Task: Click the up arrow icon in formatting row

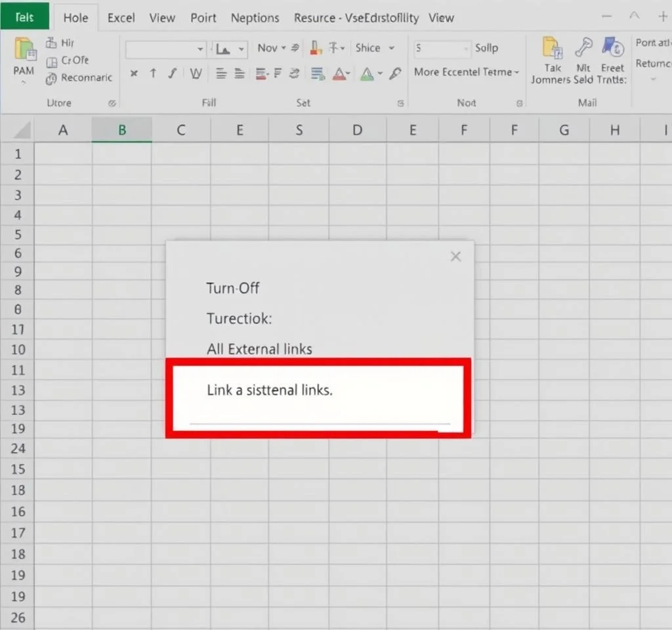Action: (153, 73)
